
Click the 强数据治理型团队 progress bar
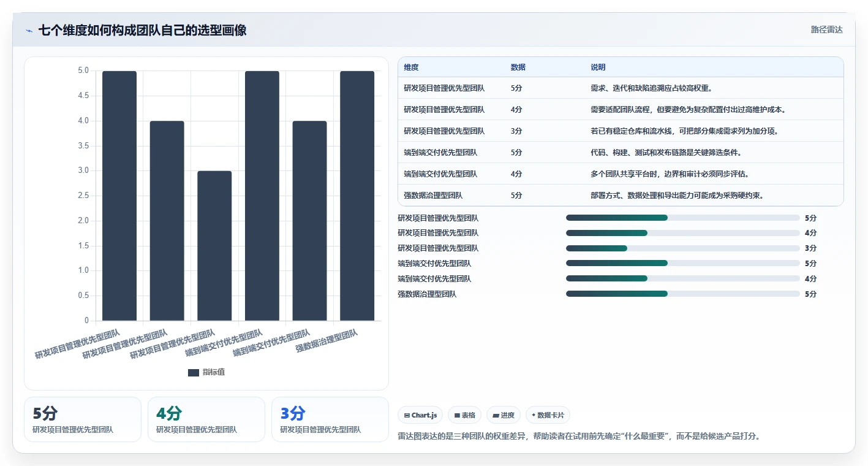pos(683,294)
